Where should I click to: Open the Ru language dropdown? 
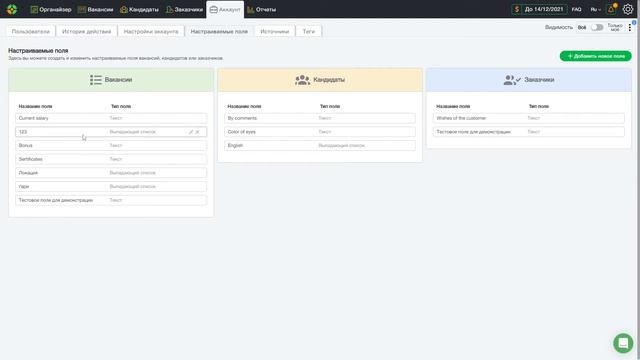click(x=596, y=9)
